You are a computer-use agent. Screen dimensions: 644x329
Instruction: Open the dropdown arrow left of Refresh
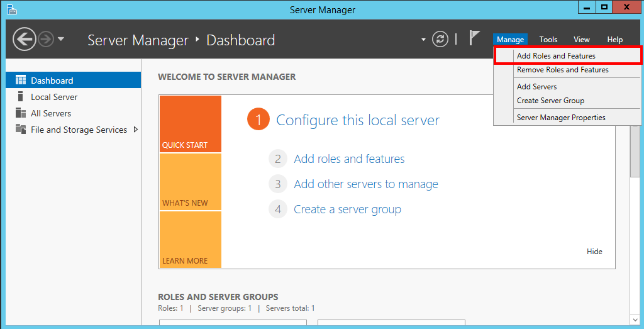(x=423, y=40)
